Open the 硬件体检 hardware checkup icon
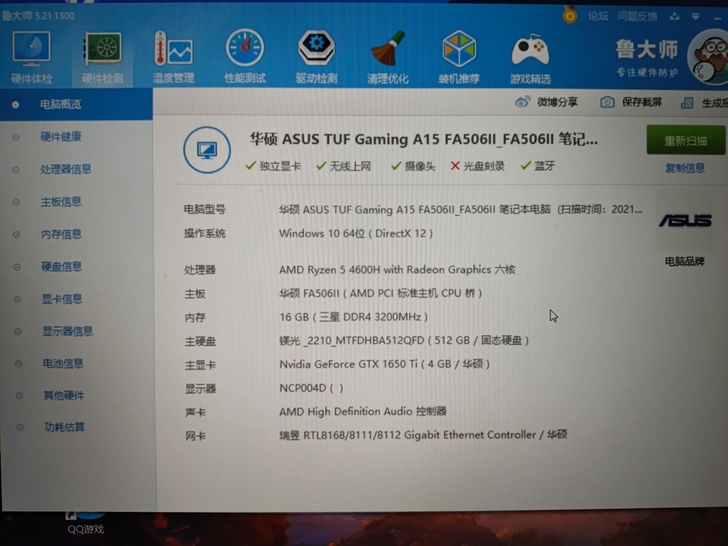The width and height of the screenshot is (728, 546). 31,58
